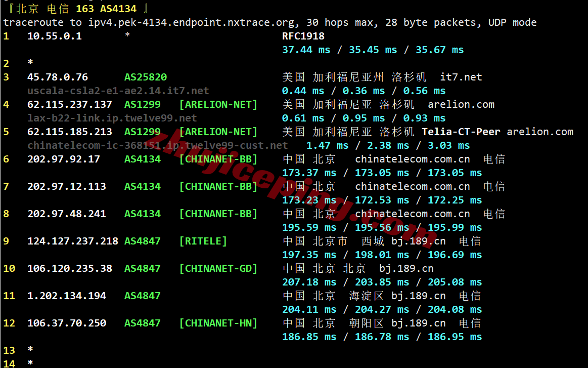Click the AS25820 number on hop 3
588x368 pixels.
[x=146, y=77]
